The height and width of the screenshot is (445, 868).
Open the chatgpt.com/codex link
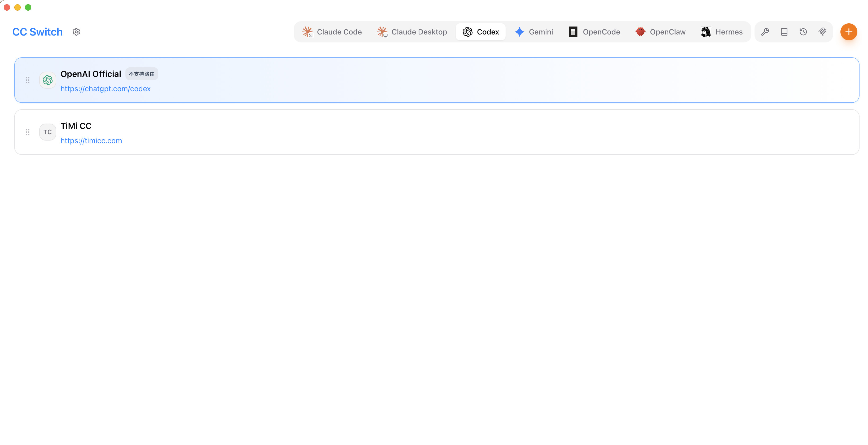[x=106, y=89]
